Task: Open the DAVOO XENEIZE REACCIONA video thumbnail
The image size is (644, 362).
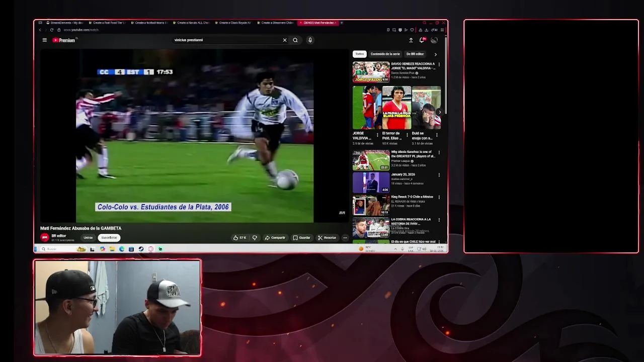Action: 371,72
